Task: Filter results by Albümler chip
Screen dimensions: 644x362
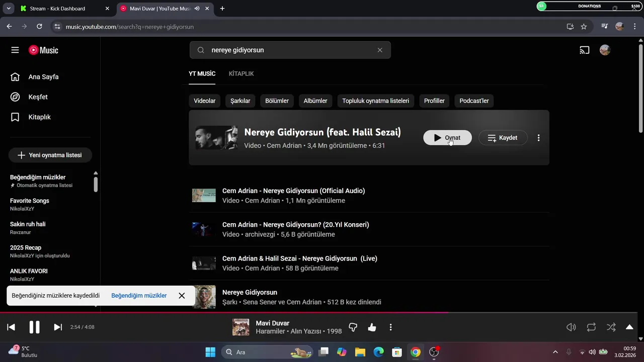Action: (x=315, y=101)
